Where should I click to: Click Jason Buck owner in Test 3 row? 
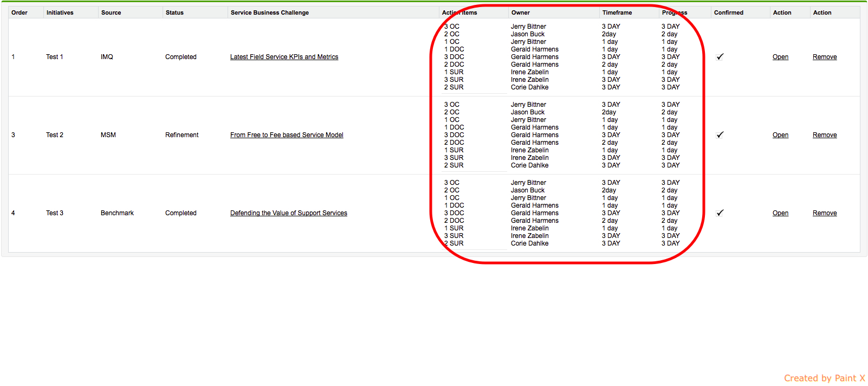pos(528,190)
